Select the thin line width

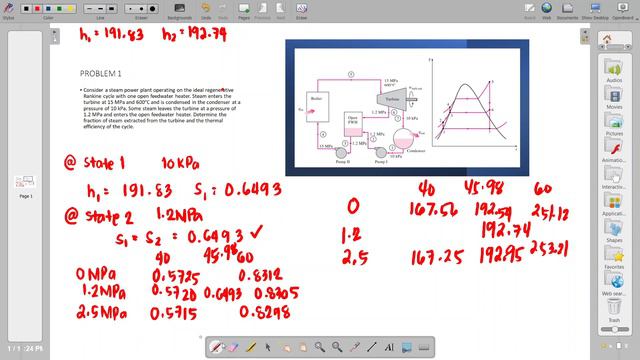pos(89,8)
